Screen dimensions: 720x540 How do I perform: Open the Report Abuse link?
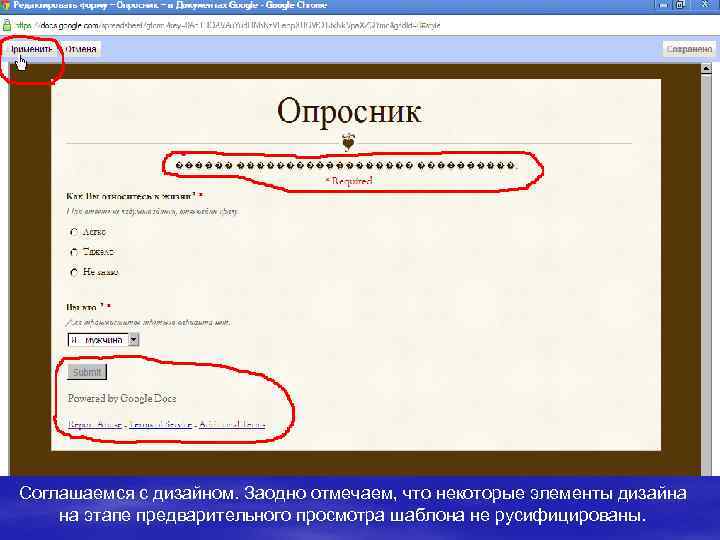95,424
